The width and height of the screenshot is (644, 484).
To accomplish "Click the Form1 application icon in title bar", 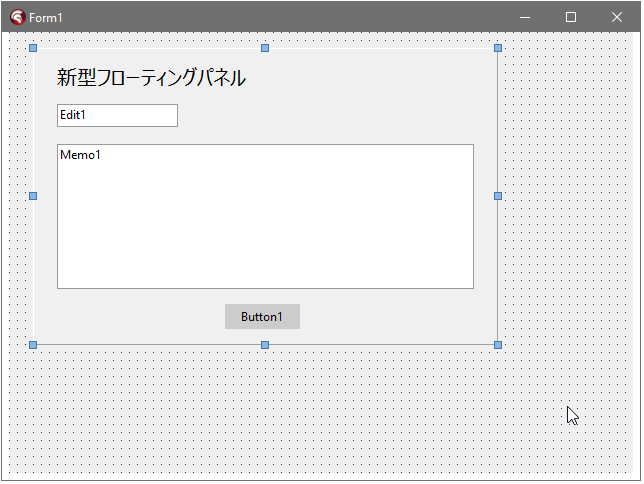I will click(17, 17).
